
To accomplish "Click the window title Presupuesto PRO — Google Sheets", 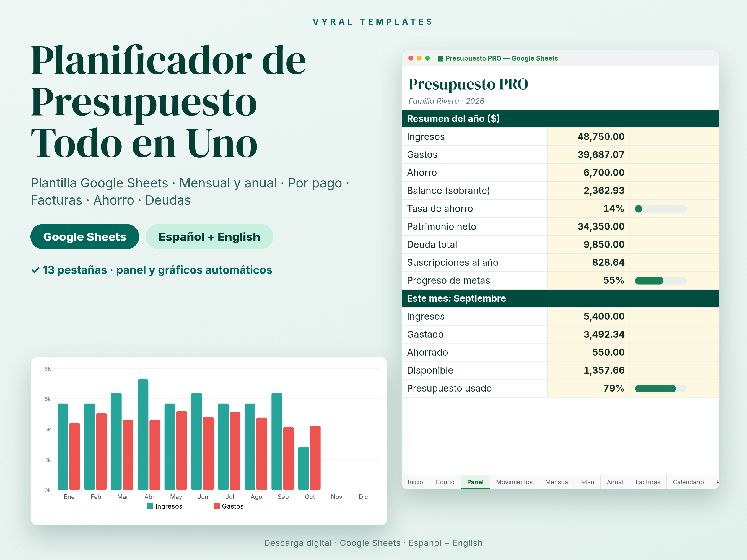I will pos(502,58).
